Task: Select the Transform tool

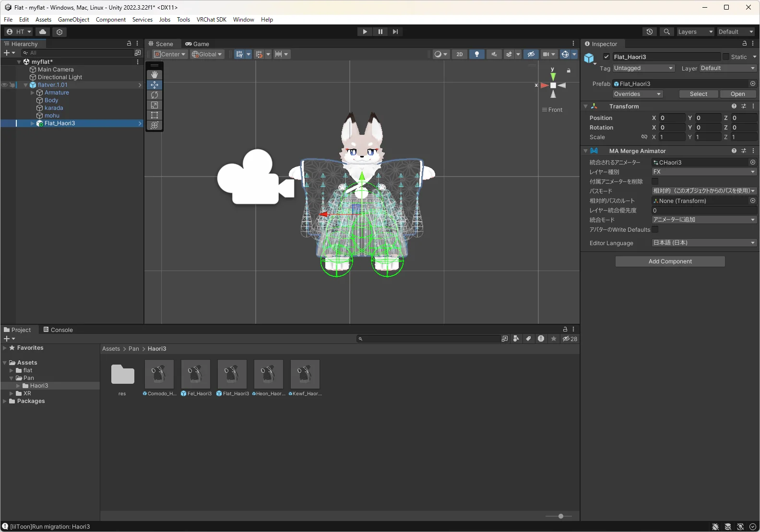Action: pyautogui.click(x=154, y=125)
